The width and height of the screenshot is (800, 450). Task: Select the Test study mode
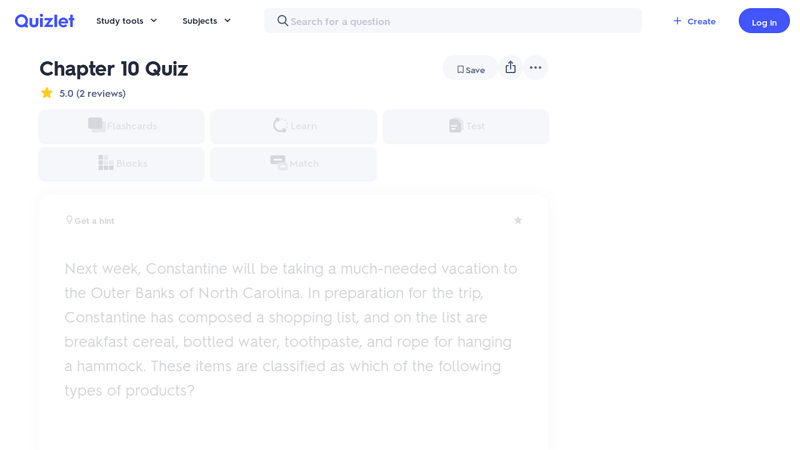click(466, 126)
